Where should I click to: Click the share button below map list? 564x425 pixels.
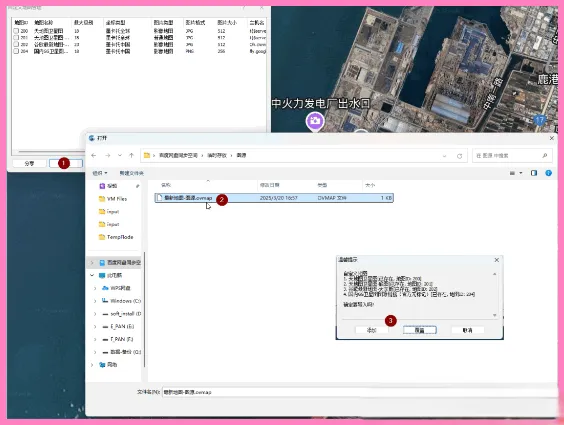click(29, 163)
